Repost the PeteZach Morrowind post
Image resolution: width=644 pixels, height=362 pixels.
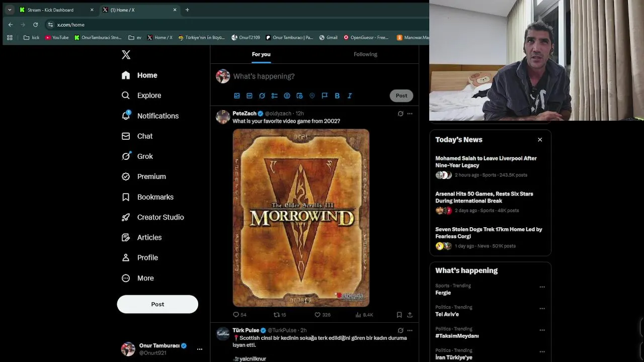[280, 315]
